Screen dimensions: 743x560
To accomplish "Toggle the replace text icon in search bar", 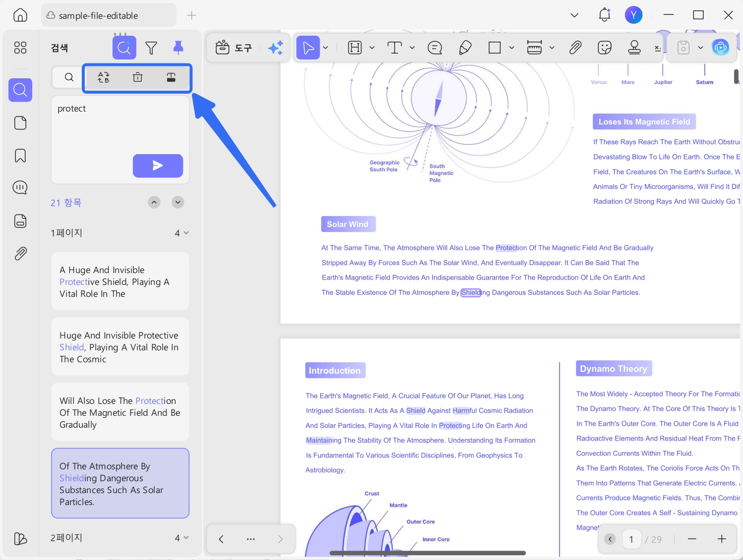I will click(x=104, y=77).
